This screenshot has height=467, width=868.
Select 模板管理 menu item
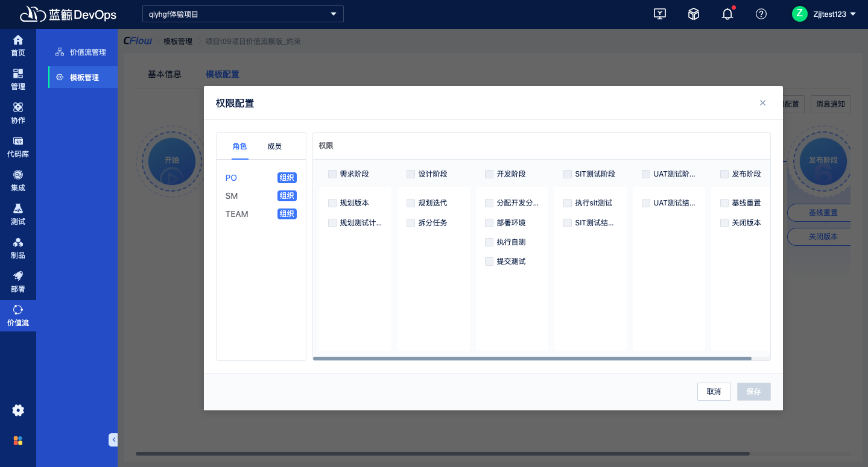coord(83,77)
